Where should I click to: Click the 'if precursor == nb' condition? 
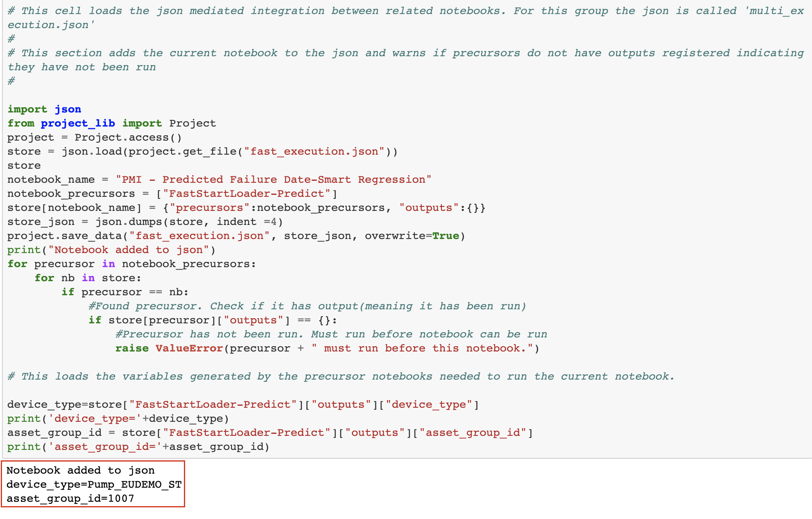pos(124,292)
